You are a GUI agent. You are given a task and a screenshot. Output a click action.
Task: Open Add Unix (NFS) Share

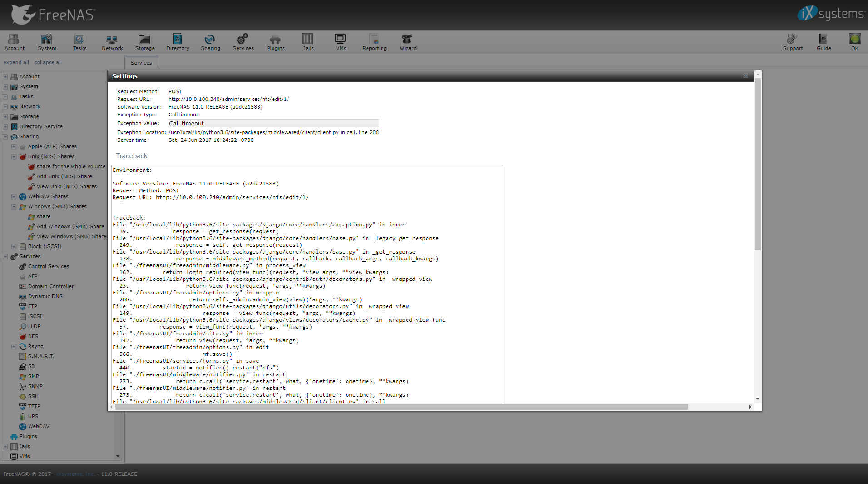coord(64,176)
